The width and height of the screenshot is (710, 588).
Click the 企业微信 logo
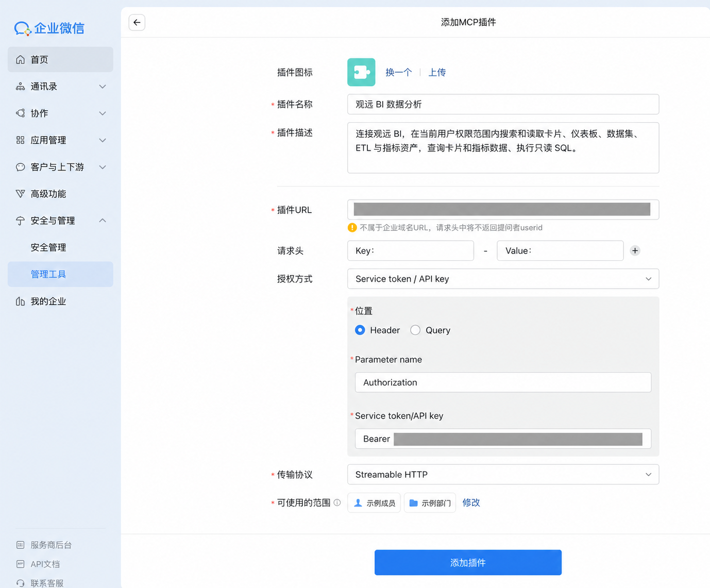49,28
